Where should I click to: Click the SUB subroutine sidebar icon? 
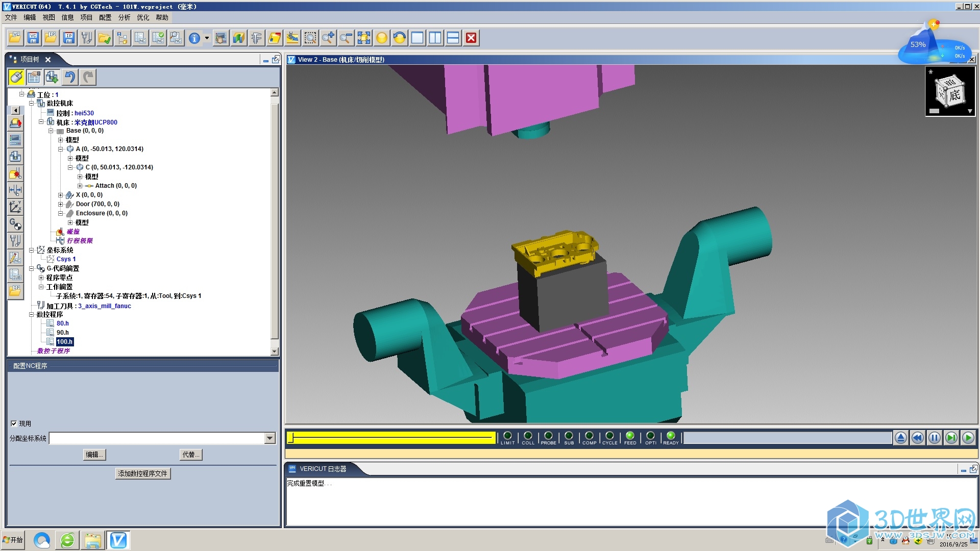15,274
